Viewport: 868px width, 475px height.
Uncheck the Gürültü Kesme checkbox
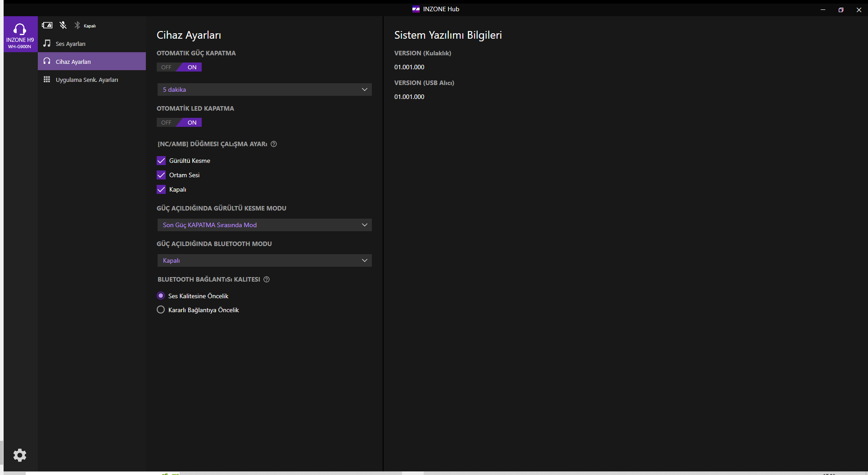click(161, 161)
